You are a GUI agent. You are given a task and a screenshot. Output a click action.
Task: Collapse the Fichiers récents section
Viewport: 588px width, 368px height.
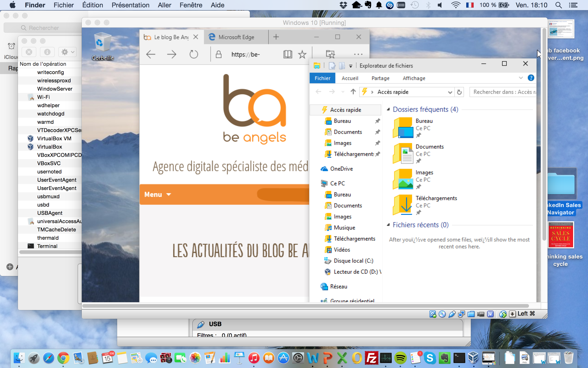tap(388, 225)
